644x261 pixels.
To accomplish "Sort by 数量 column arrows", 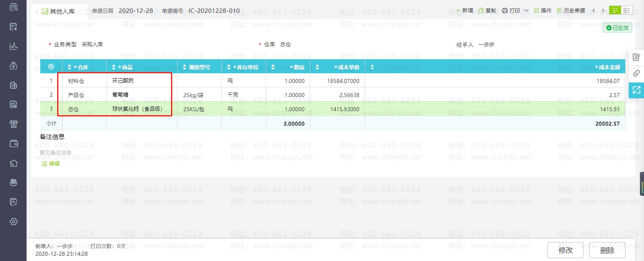I will [273, 67].
